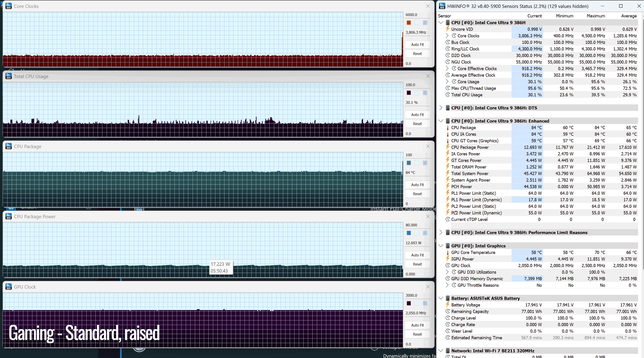Click the clock icon beside Current cTDP Level
644x358 pixels.
click(448, 219)
